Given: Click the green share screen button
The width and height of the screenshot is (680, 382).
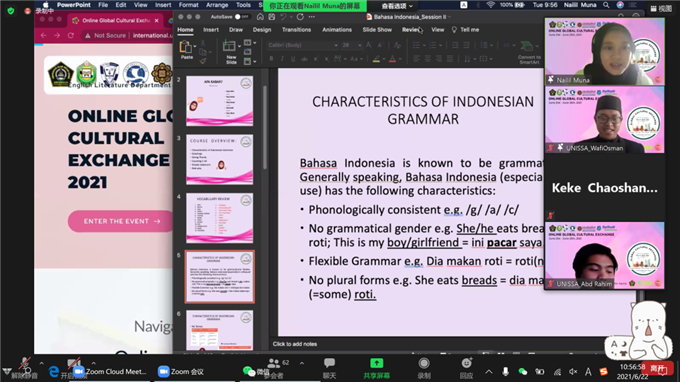Looking at the screenshot, I should click(x=376, y=363).
